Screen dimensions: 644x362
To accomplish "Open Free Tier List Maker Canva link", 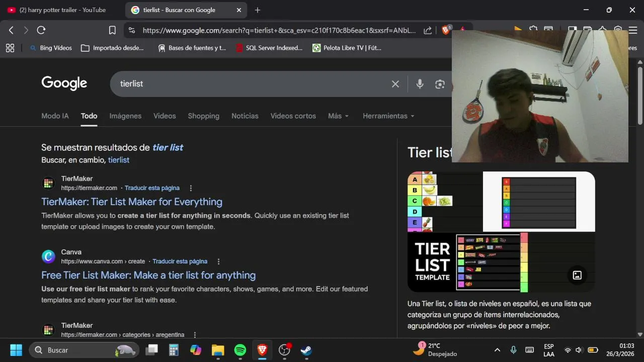I will point(148,275).
